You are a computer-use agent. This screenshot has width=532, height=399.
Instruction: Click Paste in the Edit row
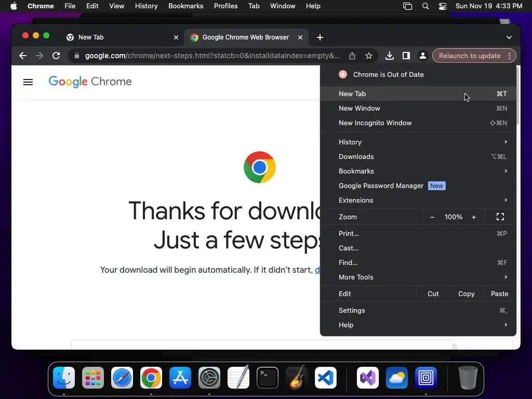tap(499, 294)
